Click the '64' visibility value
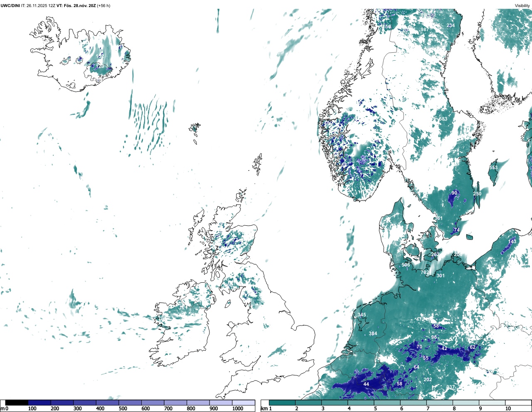Viewport: 532px width, 412px height. pos(416,367)
